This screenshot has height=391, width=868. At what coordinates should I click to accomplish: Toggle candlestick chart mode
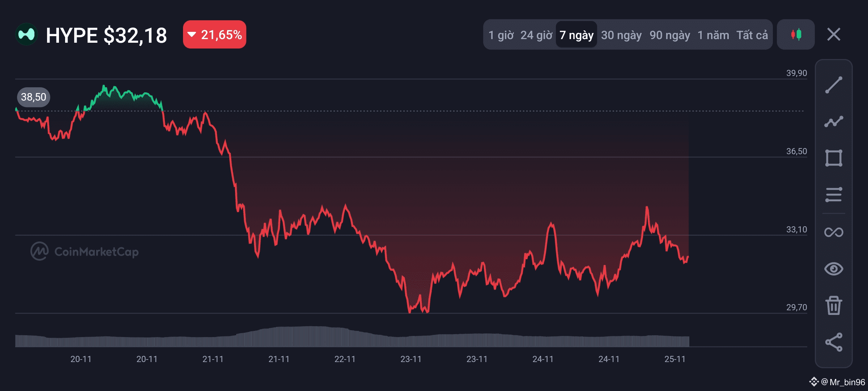pyautogui.click(x=796, y=35)
